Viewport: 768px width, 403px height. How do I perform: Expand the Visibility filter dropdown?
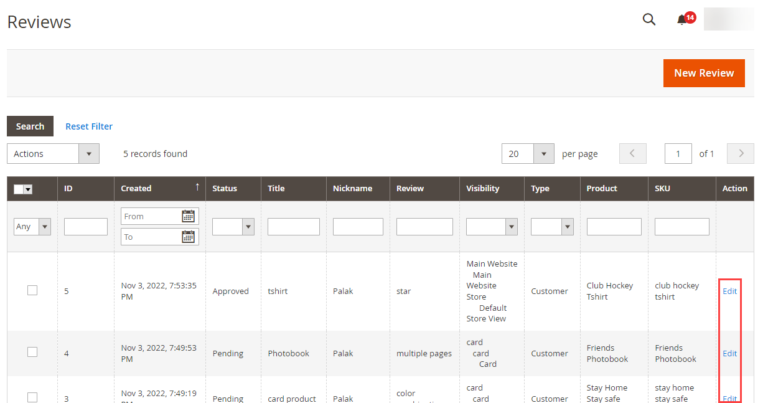coord(511,227)
